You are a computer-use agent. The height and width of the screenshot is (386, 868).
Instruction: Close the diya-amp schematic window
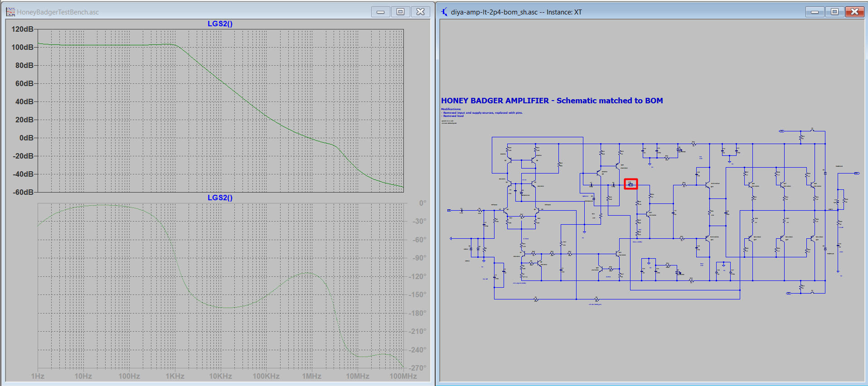tap(854, 12)
